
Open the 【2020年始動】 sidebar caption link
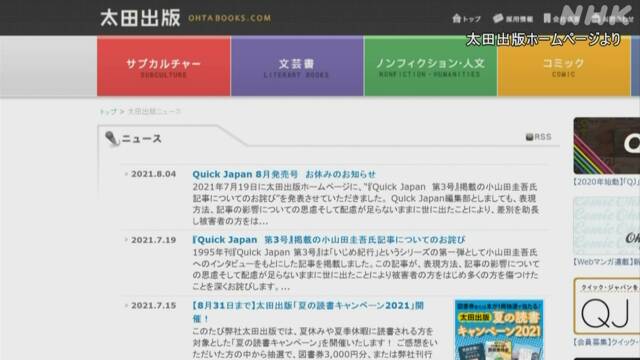[x=607, y=182]
